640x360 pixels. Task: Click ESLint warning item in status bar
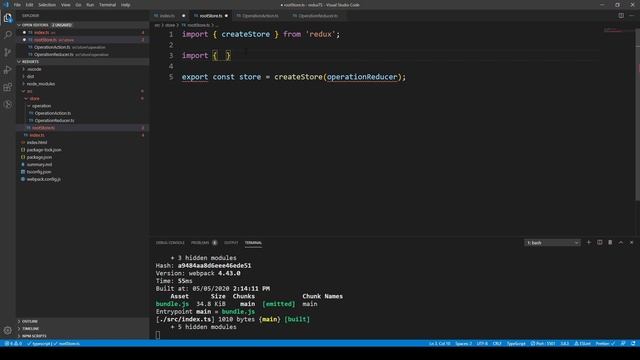point(582,344)
